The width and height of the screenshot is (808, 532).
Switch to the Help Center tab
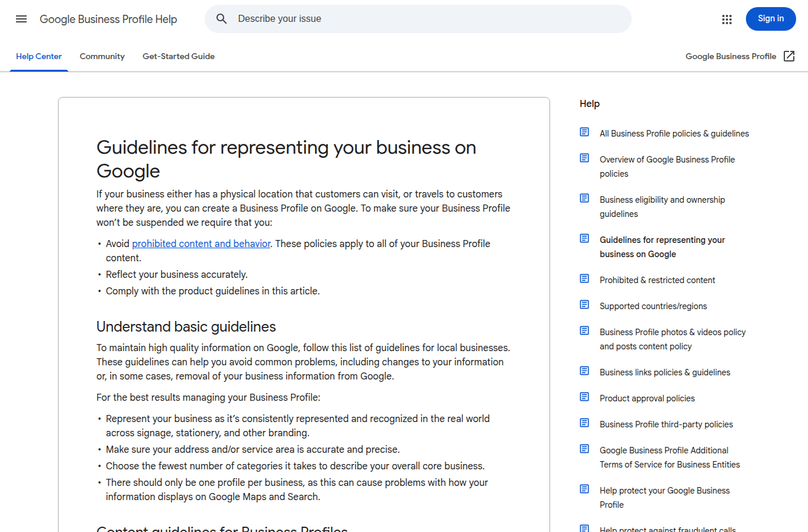click(x=39, y=57)
